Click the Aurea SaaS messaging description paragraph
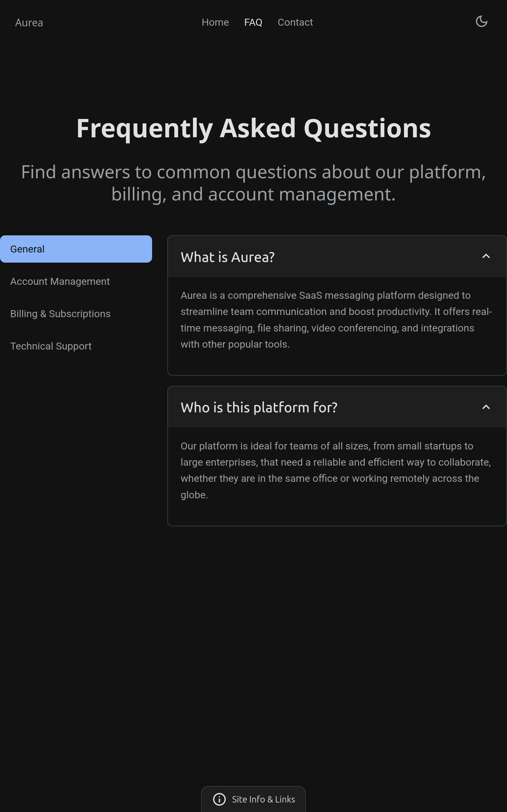 coord(336,319)
